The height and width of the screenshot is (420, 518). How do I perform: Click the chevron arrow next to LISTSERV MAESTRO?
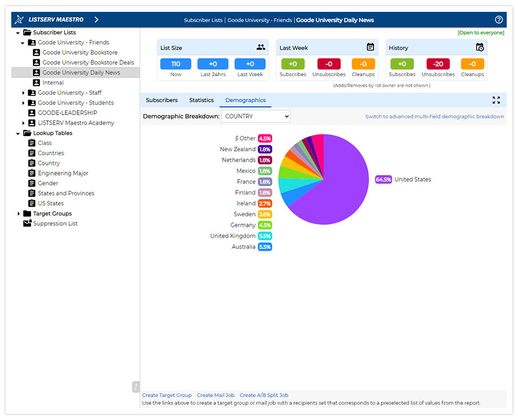96,20
